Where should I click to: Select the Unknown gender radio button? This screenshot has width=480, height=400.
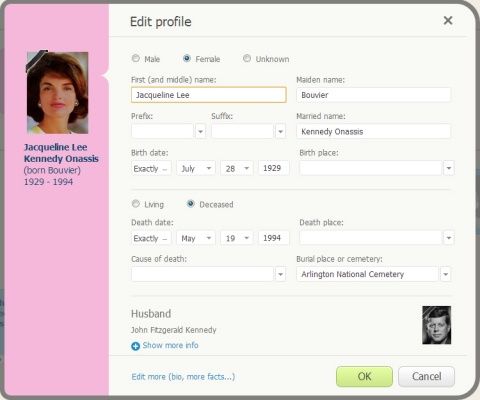click(x=247, y=58)
